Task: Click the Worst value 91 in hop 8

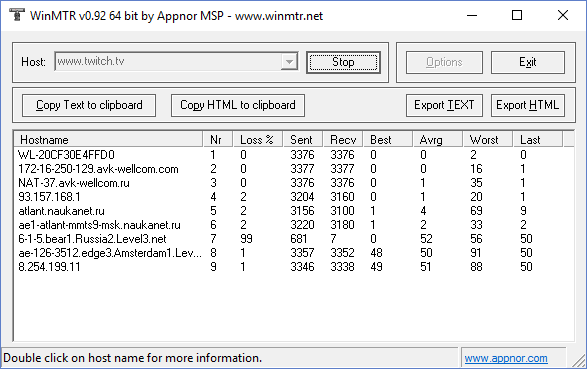Action: click(x=476, y=253)
